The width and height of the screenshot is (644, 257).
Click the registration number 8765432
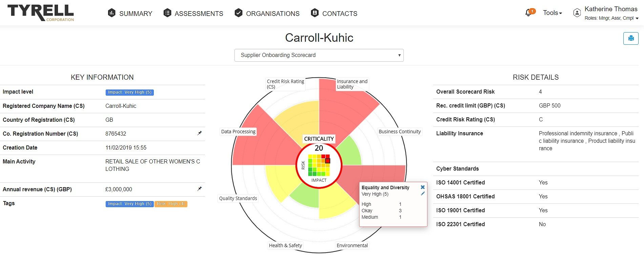coord(116,134)
